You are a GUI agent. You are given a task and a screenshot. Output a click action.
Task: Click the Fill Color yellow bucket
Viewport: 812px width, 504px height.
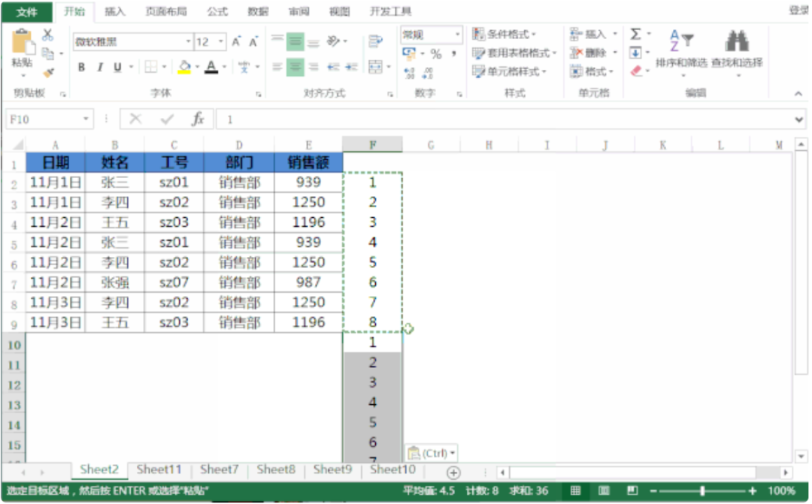tap(184, 67)
